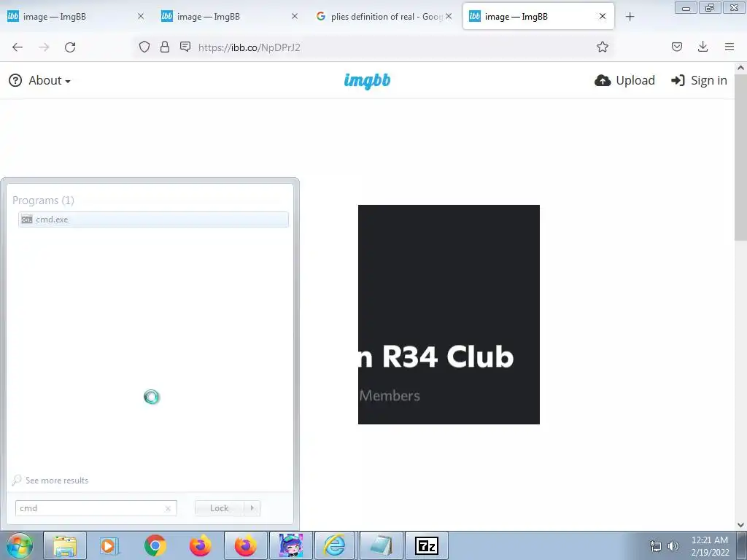Click the Programs (1) header text
The height and width of the screenshot is (560, 747).
coord(43,201)
